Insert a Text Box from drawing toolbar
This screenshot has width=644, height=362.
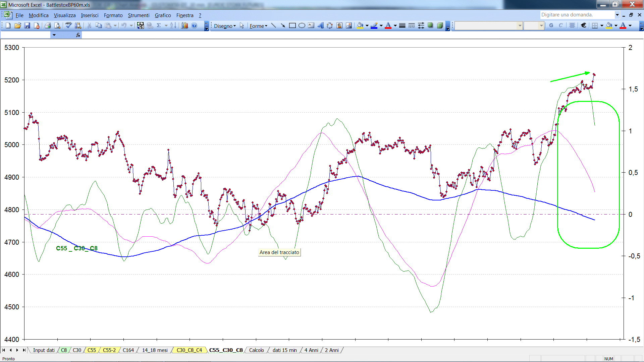[x=311, y=25]
